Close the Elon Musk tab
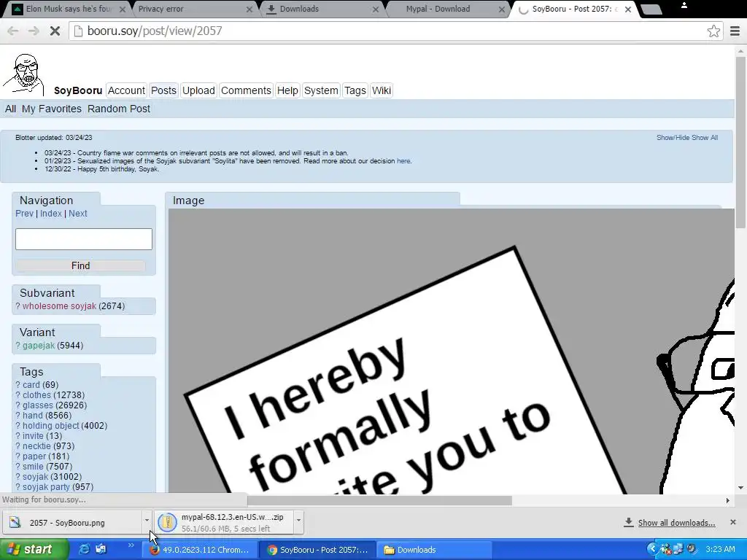The image size is (747, 560). click(x=123, y=9)
